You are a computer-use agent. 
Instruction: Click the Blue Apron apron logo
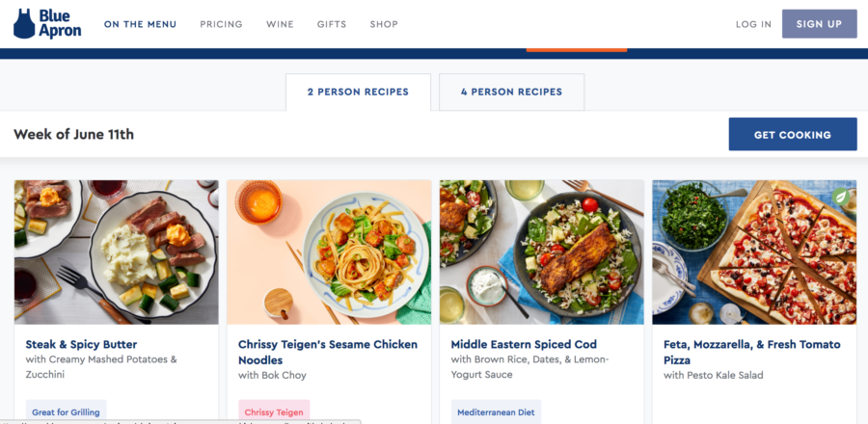pyautogui.click(x=24, y=24)
